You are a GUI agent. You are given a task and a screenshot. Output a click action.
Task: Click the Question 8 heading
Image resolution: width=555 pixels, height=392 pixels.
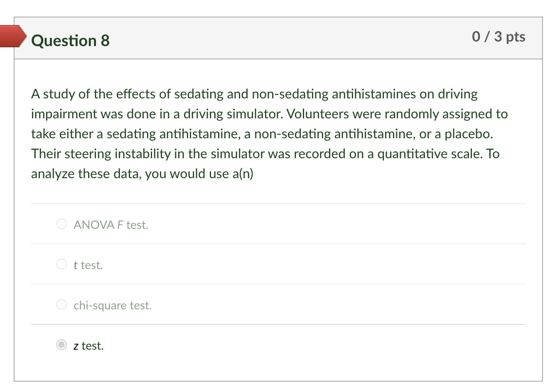(70, 40)
